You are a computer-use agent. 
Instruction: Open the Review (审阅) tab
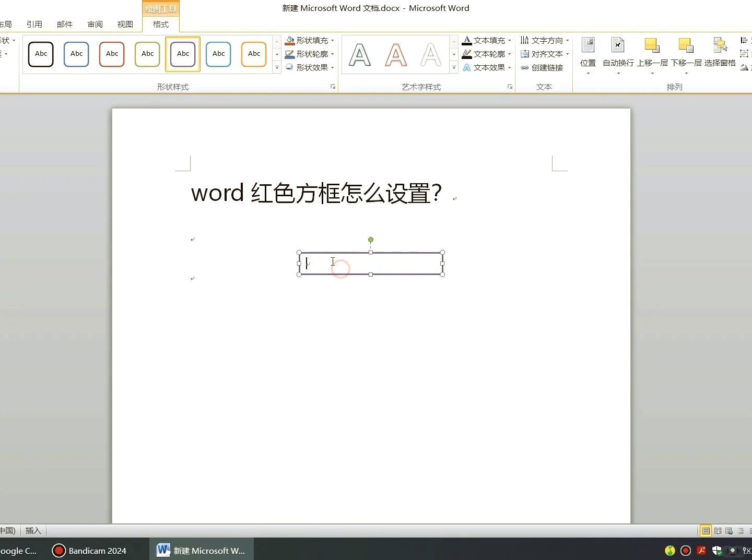click(x=95, y=24)
